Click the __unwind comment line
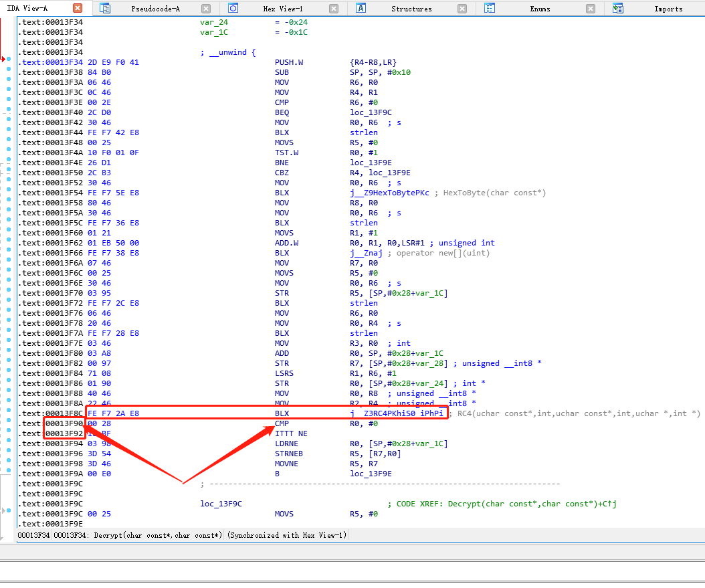 (x=228, y=53)
